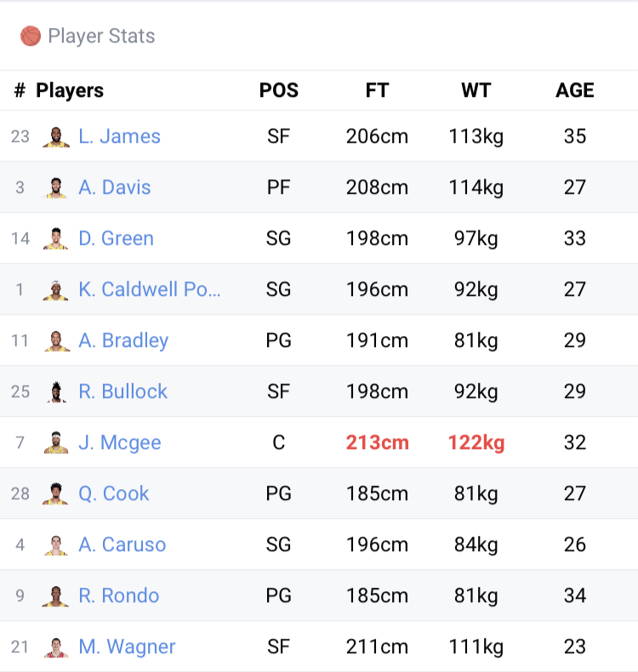This screenshot has width=638, height=672.
Task: Click the Players column header
Action: (70, 90)
